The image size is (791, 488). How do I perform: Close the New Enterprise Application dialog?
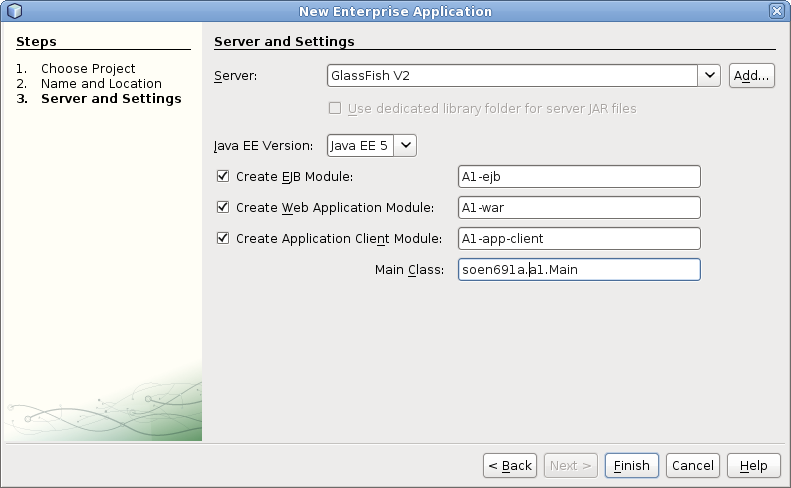[x=777, y=11]
